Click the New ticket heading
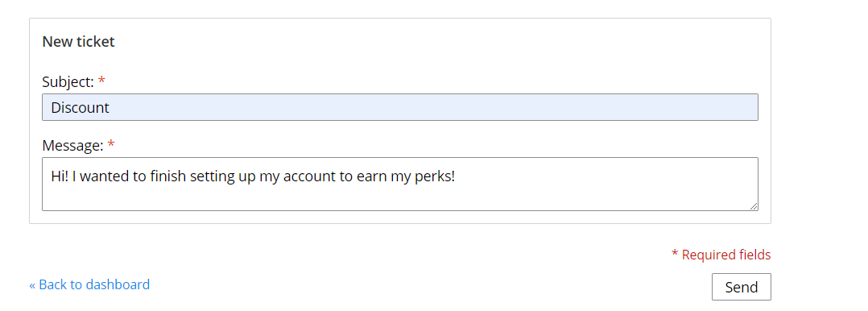This screenshot has height=311, width=868. (79, 42)
